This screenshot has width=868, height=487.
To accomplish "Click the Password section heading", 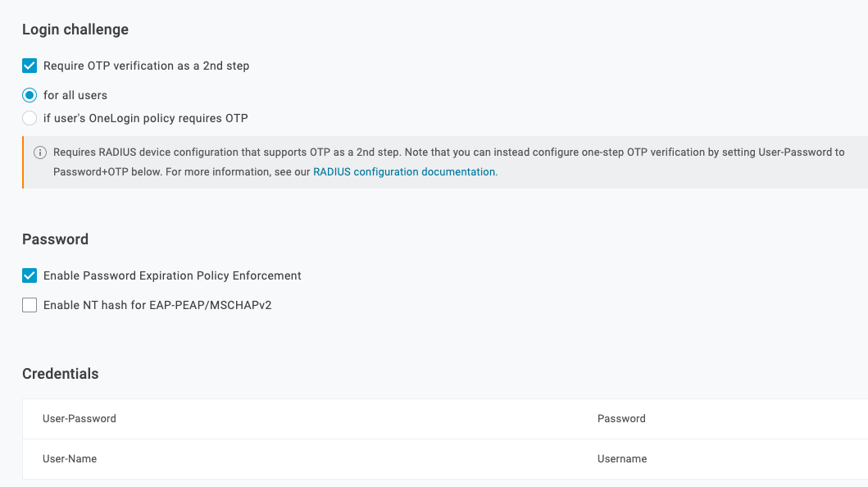I will click(55, 239).
